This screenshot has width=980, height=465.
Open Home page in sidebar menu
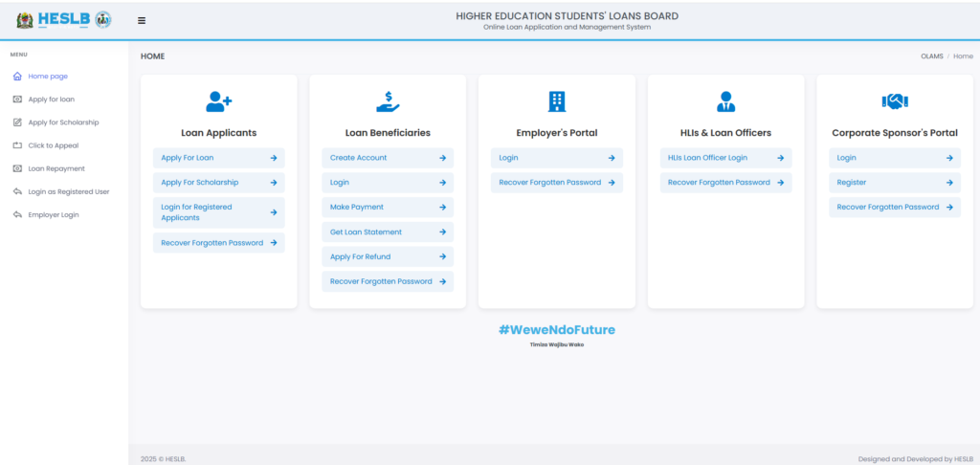point(48,77)
